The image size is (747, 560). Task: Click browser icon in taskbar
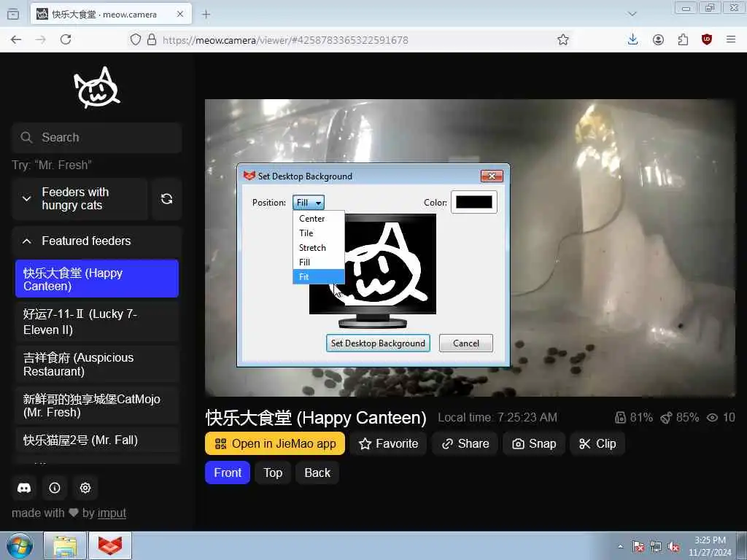tap(110, 545)
